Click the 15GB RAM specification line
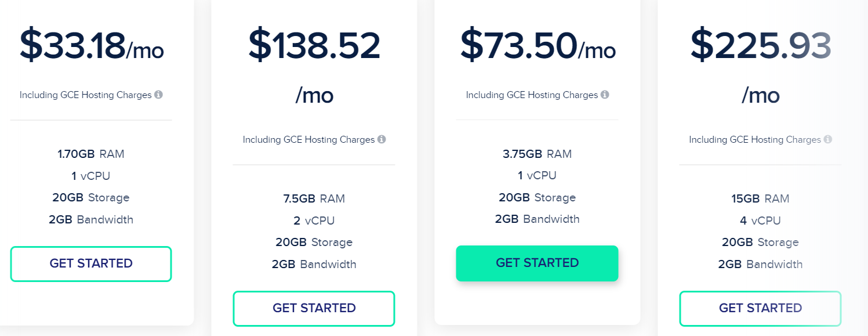This screenshot has width=868, height=336. pyautogui.click(x=761, y=198)
